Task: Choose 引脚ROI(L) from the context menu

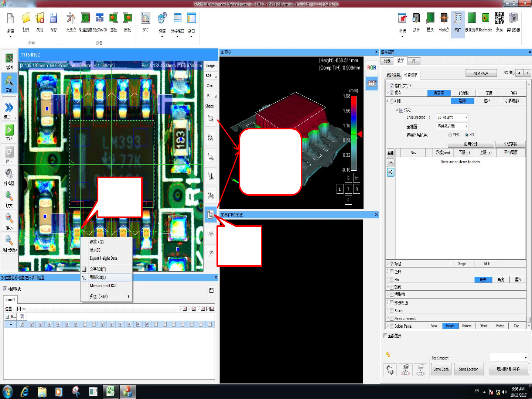Action: [x=98, y=277]
